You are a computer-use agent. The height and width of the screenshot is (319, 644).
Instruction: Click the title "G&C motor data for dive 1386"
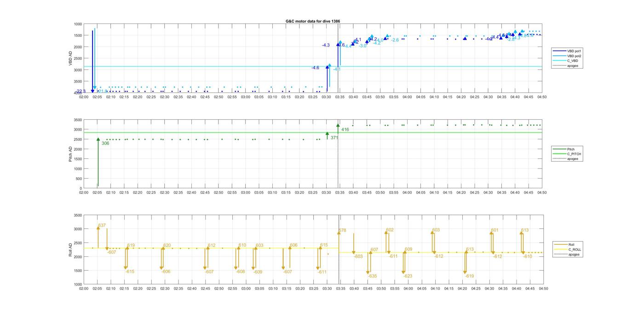pyautogui.click(x=313, y=21)
